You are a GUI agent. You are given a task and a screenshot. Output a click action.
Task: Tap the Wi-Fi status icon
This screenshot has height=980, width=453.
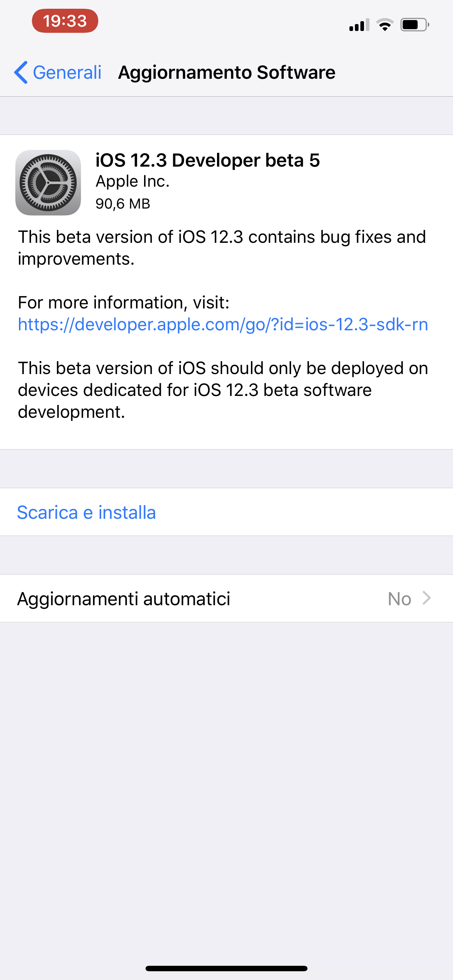point(385,25)
